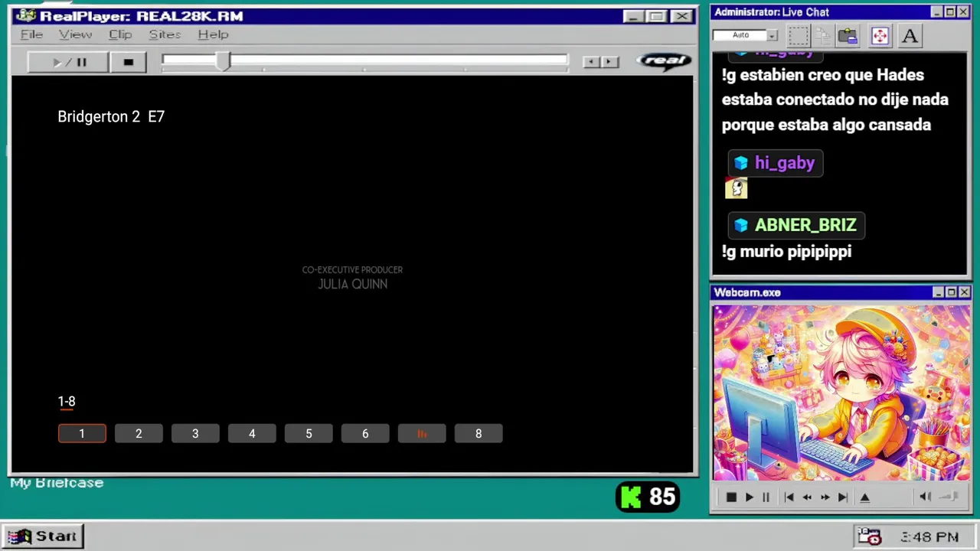Click Webcam skip to end button
Viewport: 980px width, 551px height.
(842, 497)
